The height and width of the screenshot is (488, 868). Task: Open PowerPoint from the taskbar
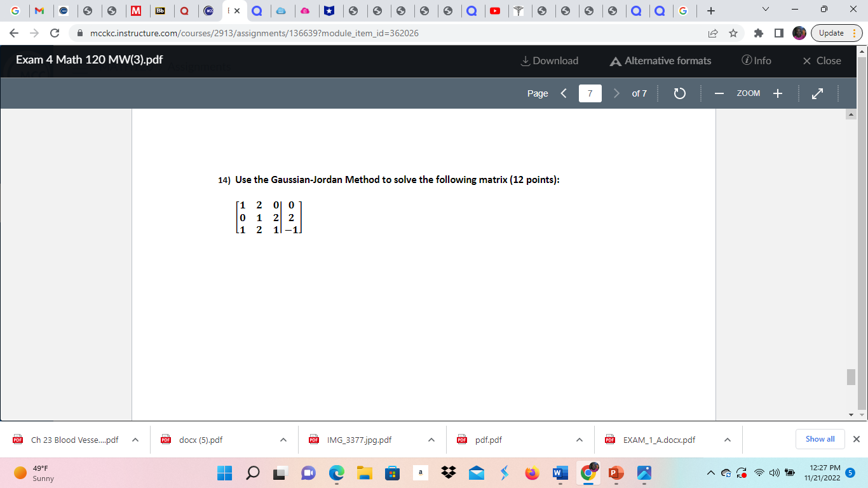point(615,473)
